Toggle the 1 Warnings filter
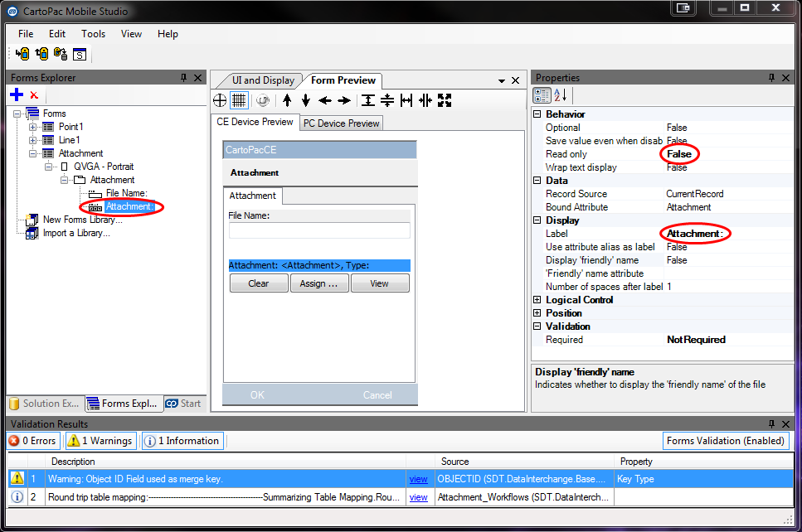802x532 pixels. 100,441
